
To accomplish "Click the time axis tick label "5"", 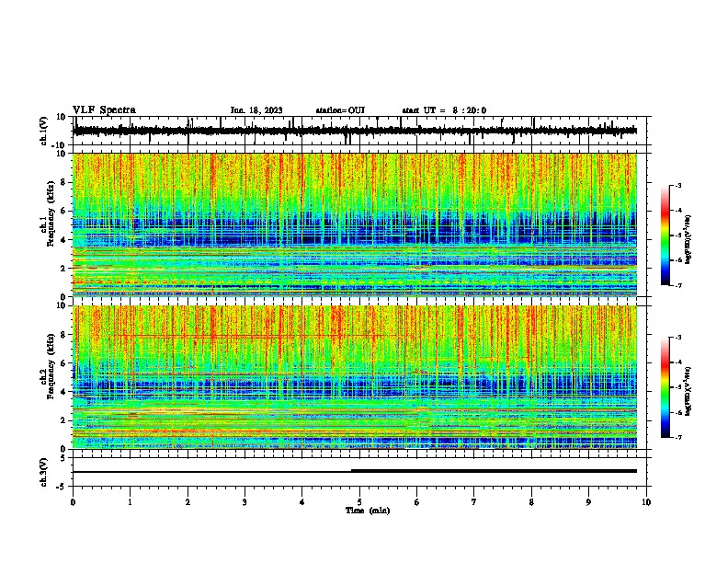I will pos(359,502).
